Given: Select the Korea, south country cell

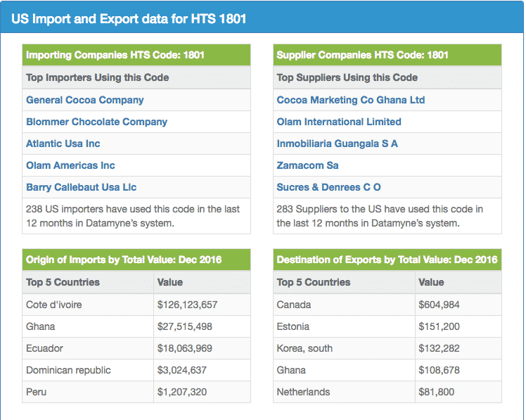Looking at the screenshot, I should tap(344, 348).
